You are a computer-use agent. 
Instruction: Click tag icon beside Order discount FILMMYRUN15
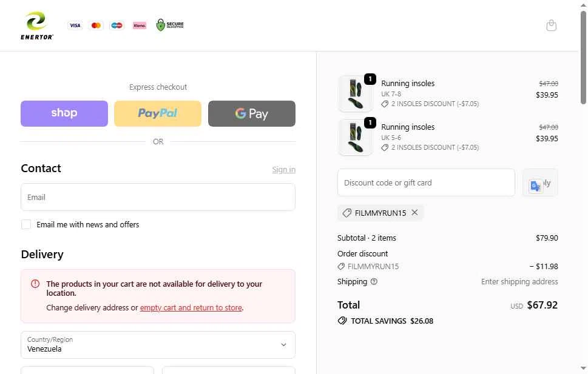click(341, 267)
